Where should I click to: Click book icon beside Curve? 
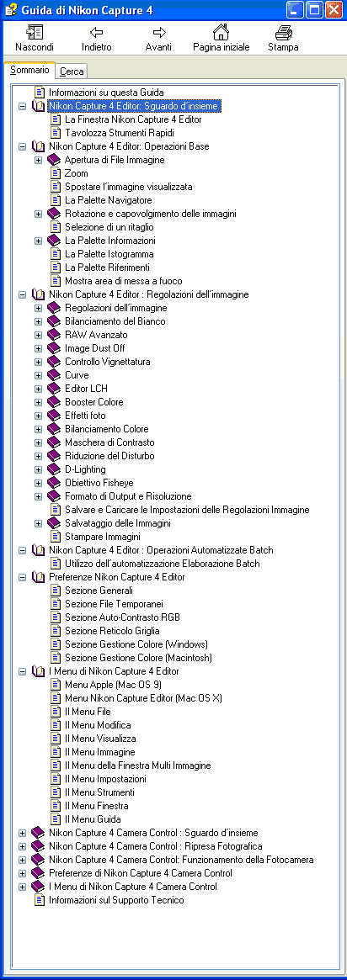tap(55, 375)
